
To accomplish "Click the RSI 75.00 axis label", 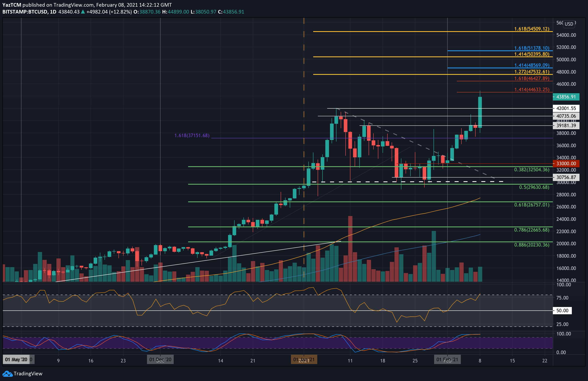I will (562, 298).
